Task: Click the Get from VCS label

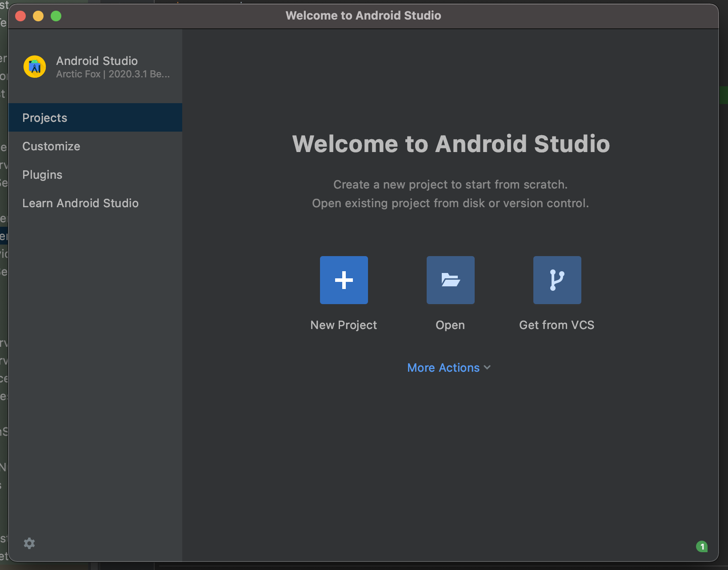Action: tap(557, 325)
